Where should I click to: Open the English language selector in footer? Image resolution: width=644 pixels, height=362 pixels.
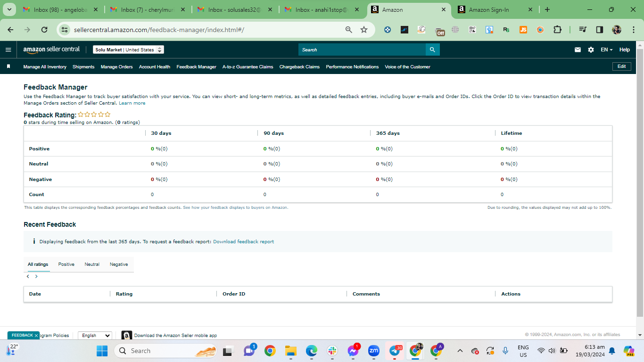(x=95, y=335)
